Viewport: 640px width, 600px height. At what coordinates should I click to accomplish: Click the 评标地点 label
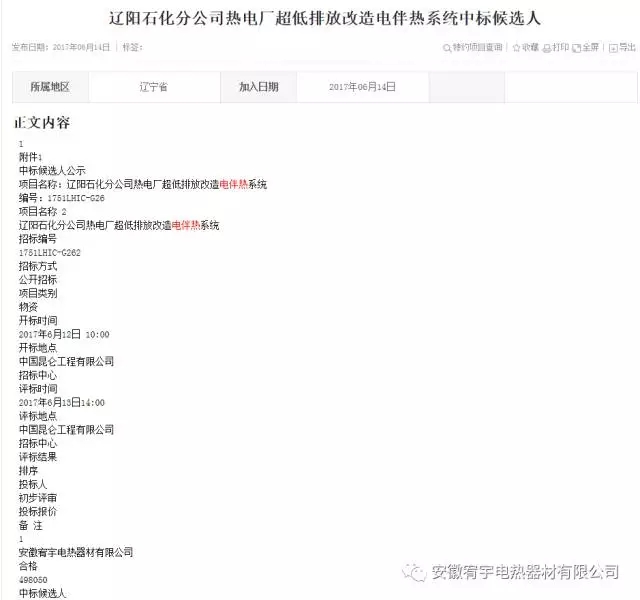tap(38, 416)
